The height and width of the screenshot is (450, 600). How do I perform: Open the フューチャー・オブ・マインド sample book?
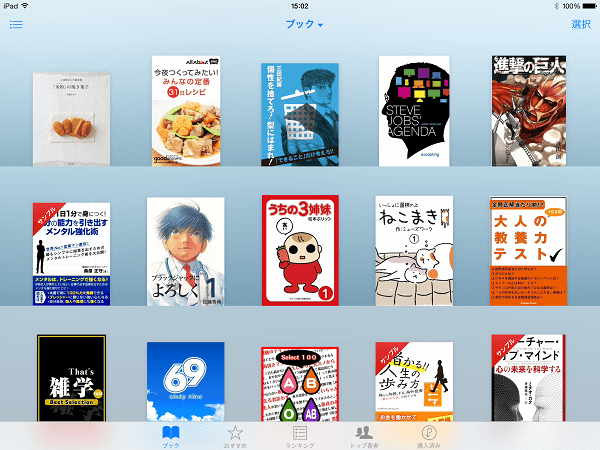pos(528,378)
